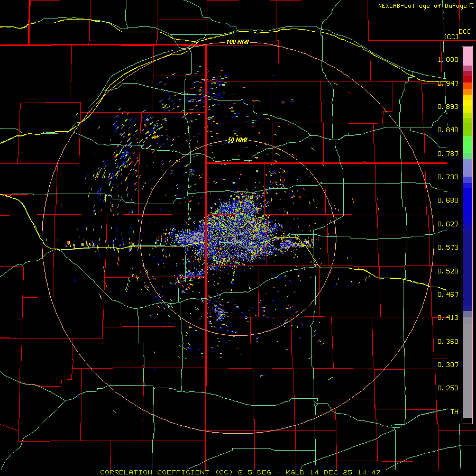Image resolution: width=476 pixels, height=476 pixels.
Task: Click the 0.573 scale value
Action: point(448,248)
